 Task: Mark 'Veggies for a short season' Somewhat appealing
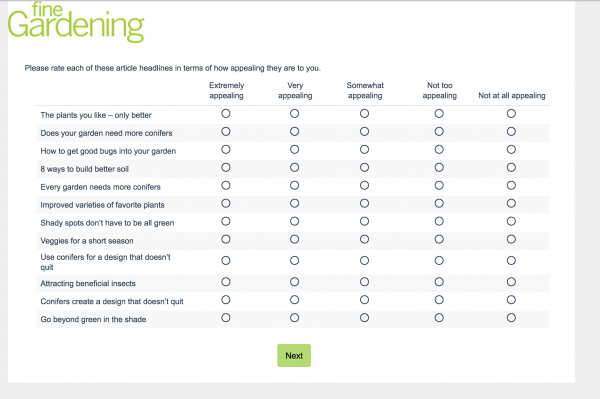click(364, 239)
